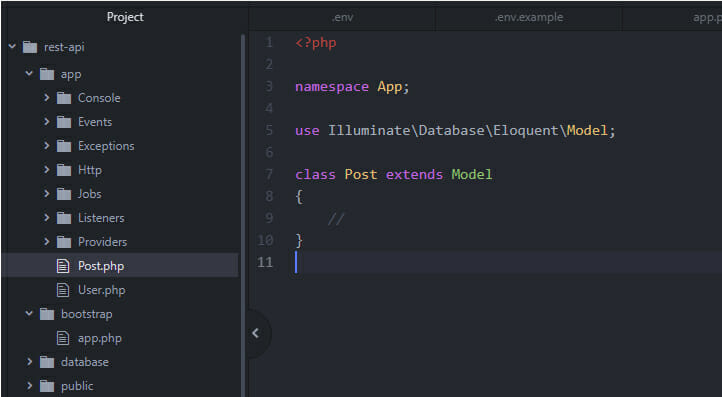Screen dimensions: 722x397
Task: Click the database folder icon
Action: [47, 362]
